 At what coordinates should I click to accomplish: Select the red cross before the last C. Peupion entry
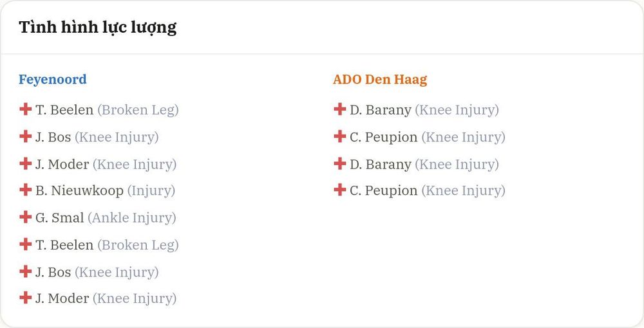coord(339,190)
